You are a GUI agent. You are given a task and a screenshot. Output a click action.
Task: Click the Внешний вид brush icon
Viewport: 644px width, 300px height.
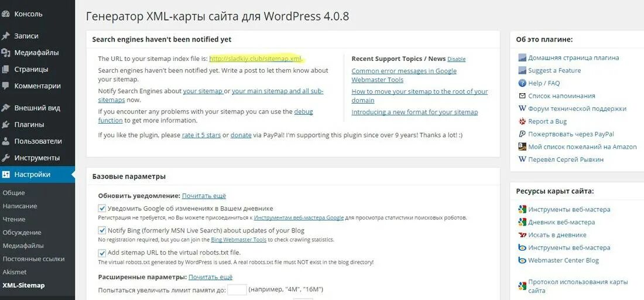click(x=5, y=108)
